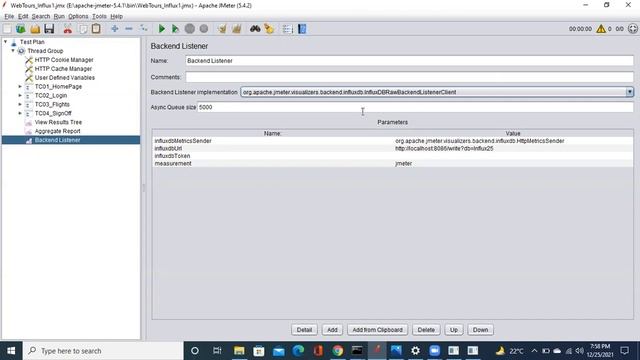The height and width of the screenshot is (360, 640).
Task: Click the Reset Search icon
Action: 269,29
